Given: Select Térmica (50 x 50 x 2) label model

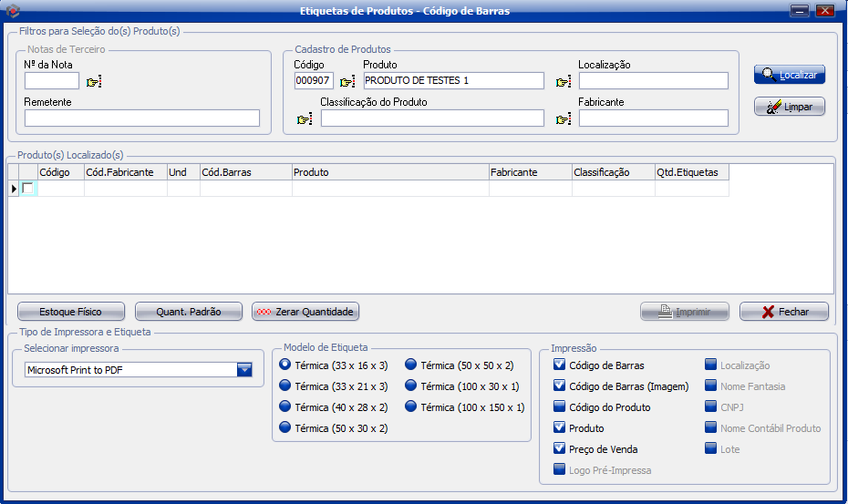Looking at the screenshot, I should [x=410, y=365].
